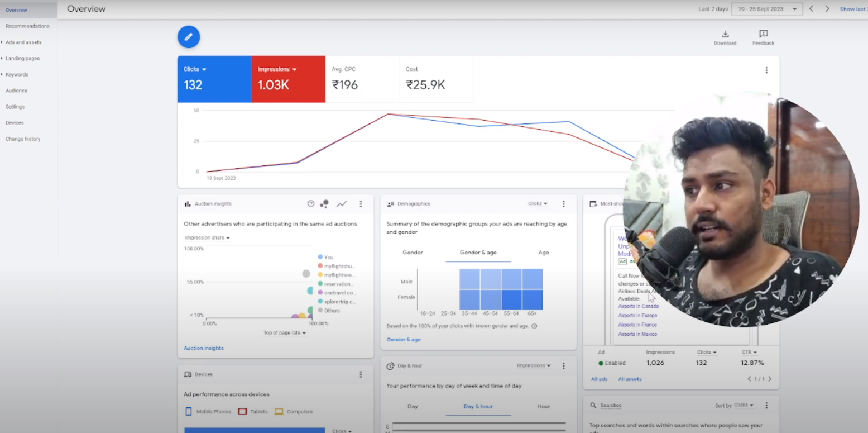
Task: Switch Auction insights to line chart view
Action: click(x=341, y=204)
